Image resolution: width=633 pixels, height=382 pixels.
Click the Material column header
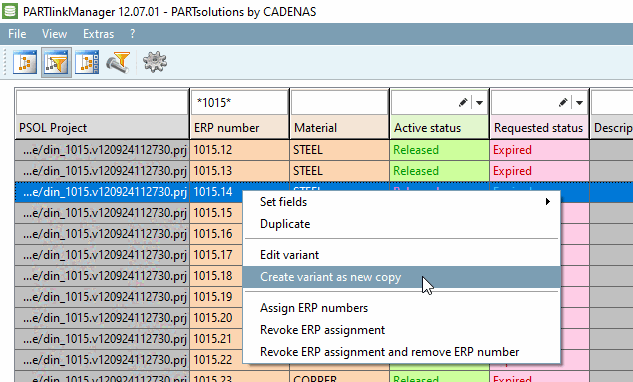tap(339, 128)
